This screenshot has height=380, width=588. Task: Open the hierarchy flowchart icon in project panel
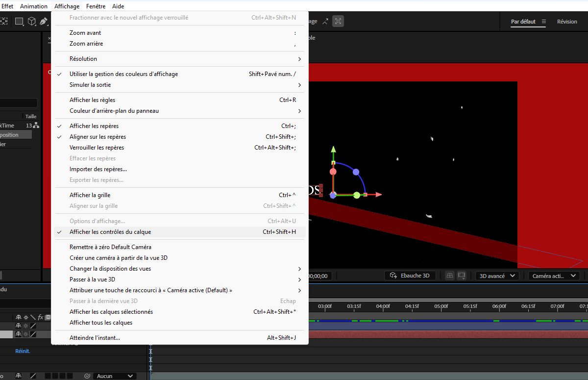point(36,126)
